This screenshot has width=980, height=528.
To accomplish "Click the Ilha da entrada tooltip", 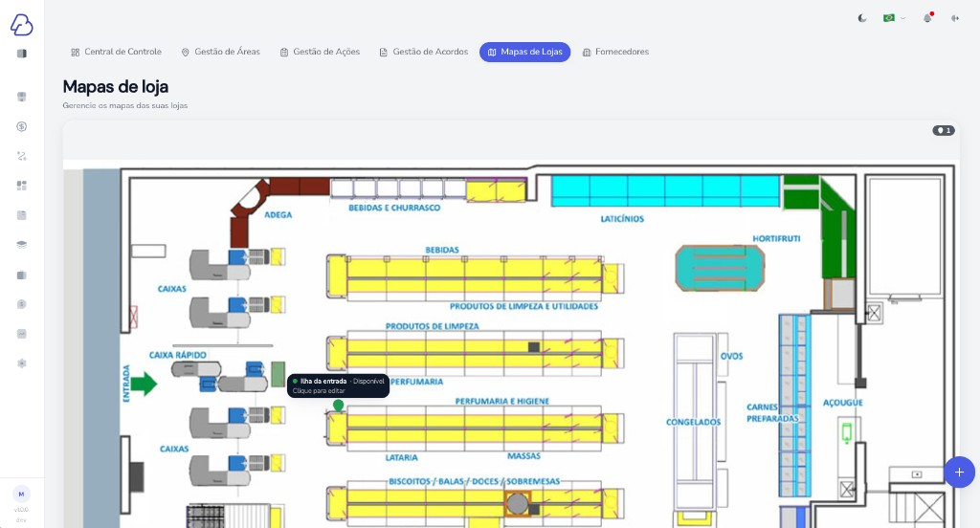I will [x=338, y=385].
